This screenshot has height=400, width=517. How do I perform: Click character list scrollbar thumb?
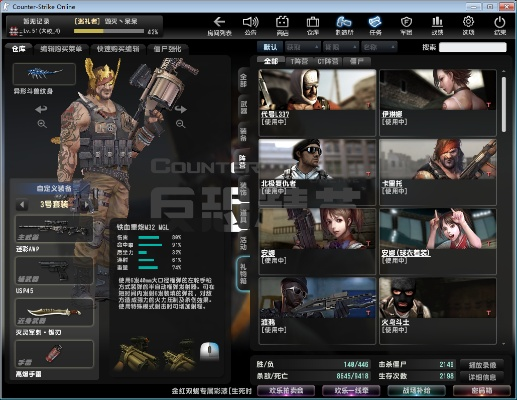click(x=504, y=104)
